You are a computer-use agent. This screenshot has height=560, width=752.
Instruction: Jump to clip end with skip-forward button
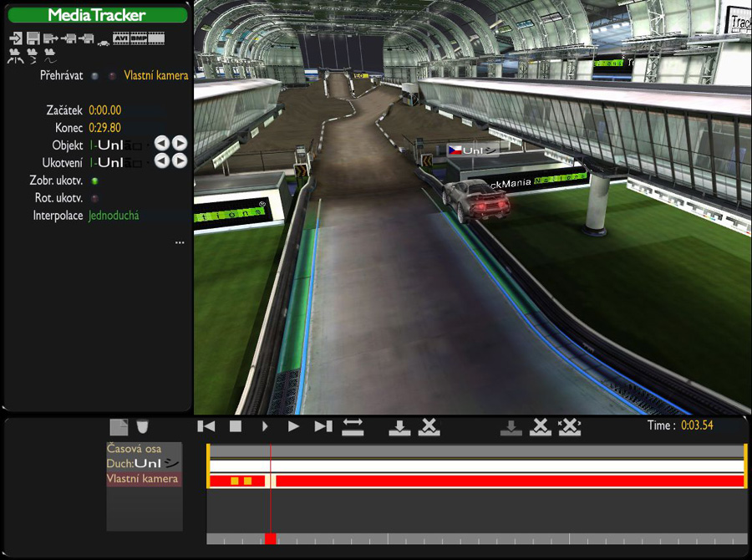(323, 426)
